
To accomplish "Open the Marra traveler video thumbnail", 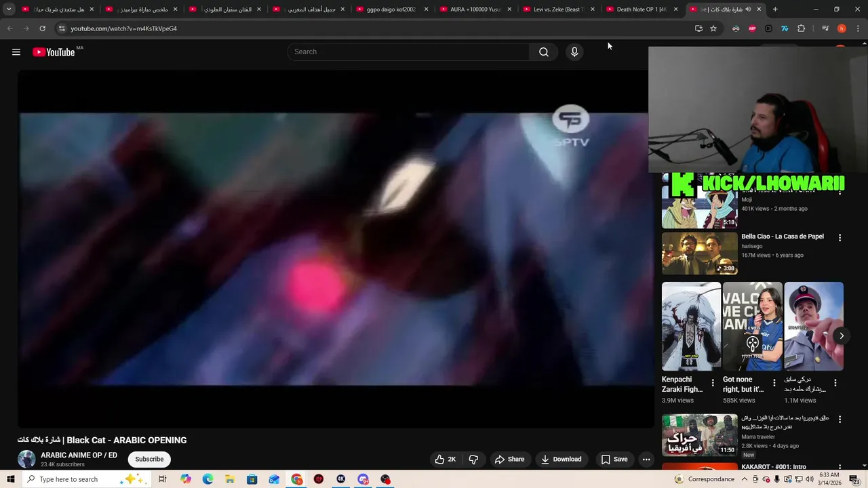I will point(699,435).
